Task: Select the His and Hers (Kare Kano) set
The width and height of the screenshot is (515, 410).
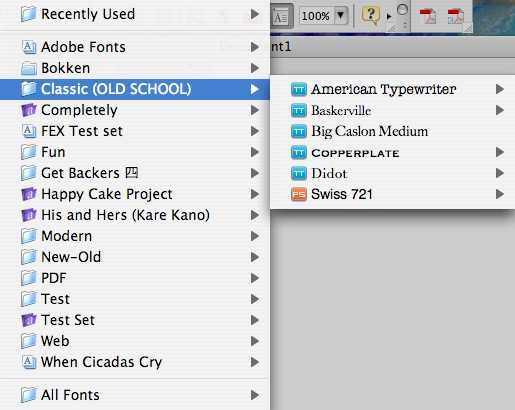Action: [x=135, y=215]
